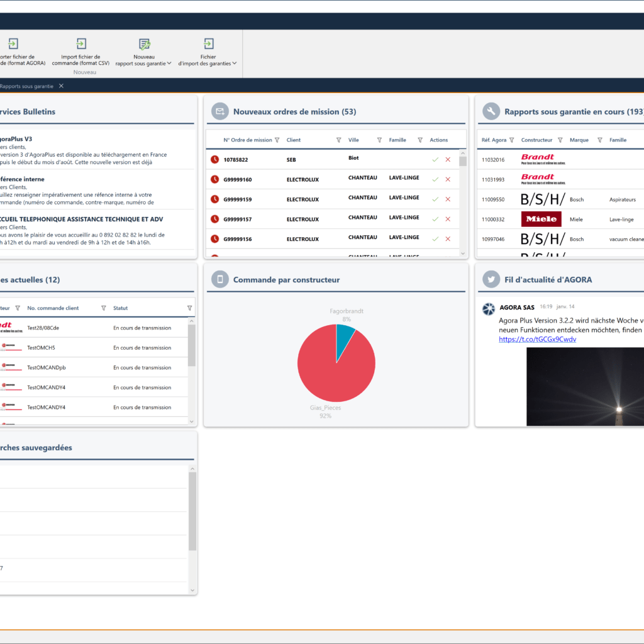This screenshot has width=644, height=644.
Task: Open filter for the Client column
Action: click(x=339, y=140)
